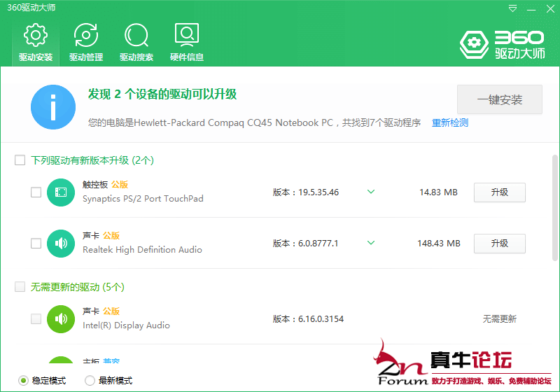560x392 pixels.
Task: Select all drivers under 下列驱动有新版本升级
Action: [20, 160]
